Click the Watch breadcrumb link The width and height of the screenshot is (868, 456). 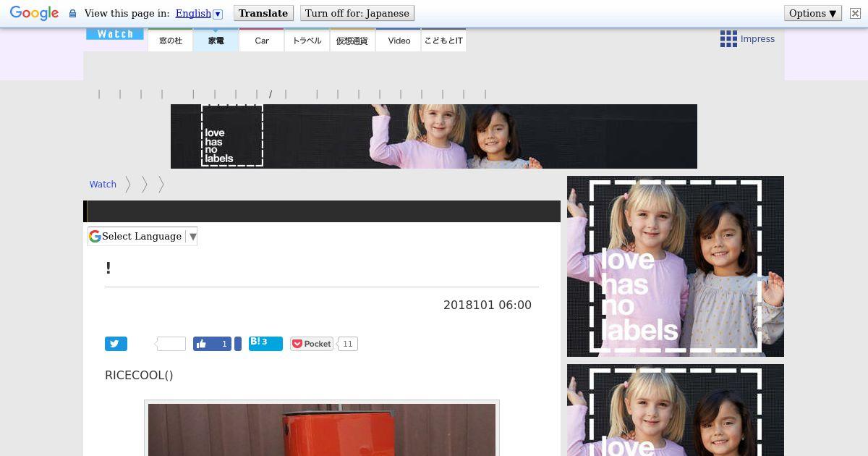(x=103, y=185)
